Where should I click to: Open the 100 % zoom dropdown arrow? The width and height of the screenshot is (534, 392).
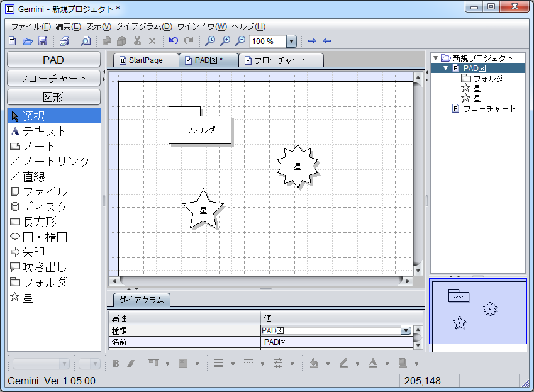[291, 41]
